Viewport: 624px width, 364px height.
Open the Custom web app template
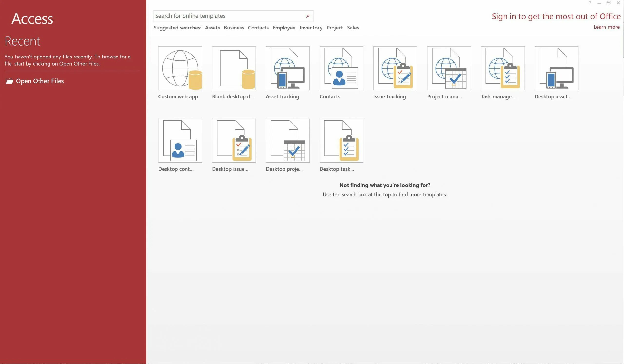pos(180,68)
